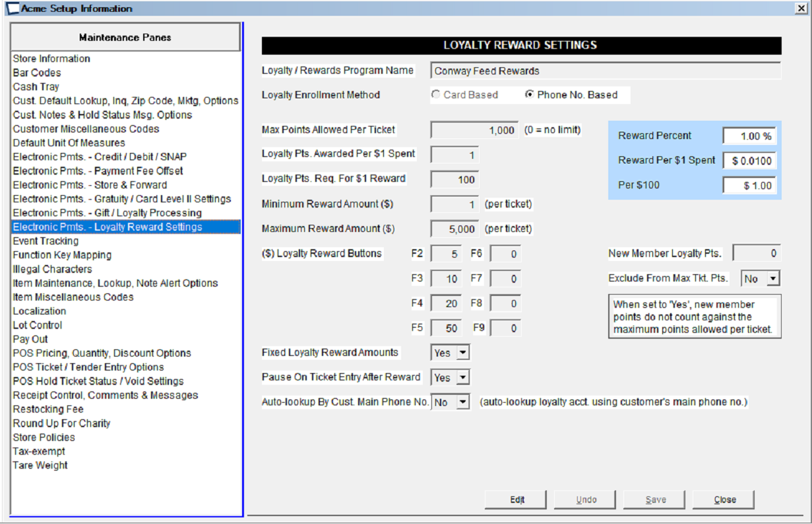Click the Undo button
The image size is (812, 524).
click(586, 500)
